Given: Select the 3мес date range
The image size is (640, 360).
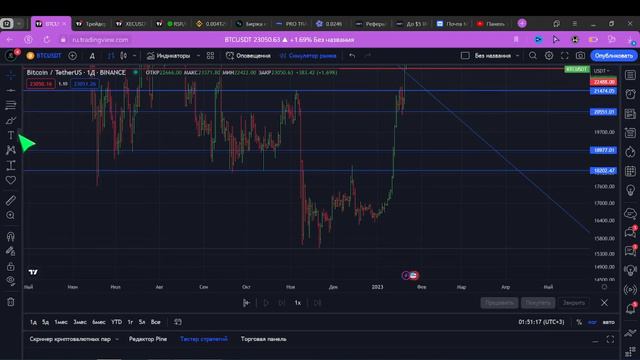Looking at the screenshot, I should coord(80,322).
